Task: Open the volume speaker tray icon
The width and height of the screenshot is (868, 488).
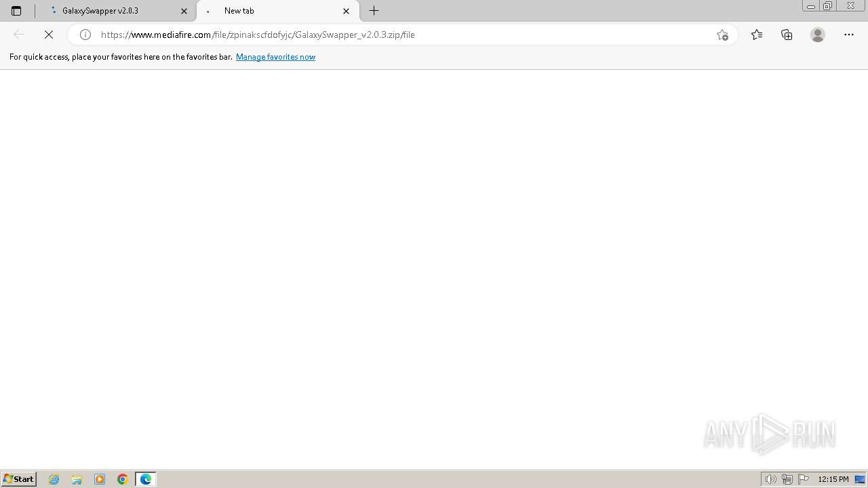Action: pos(770,479)
